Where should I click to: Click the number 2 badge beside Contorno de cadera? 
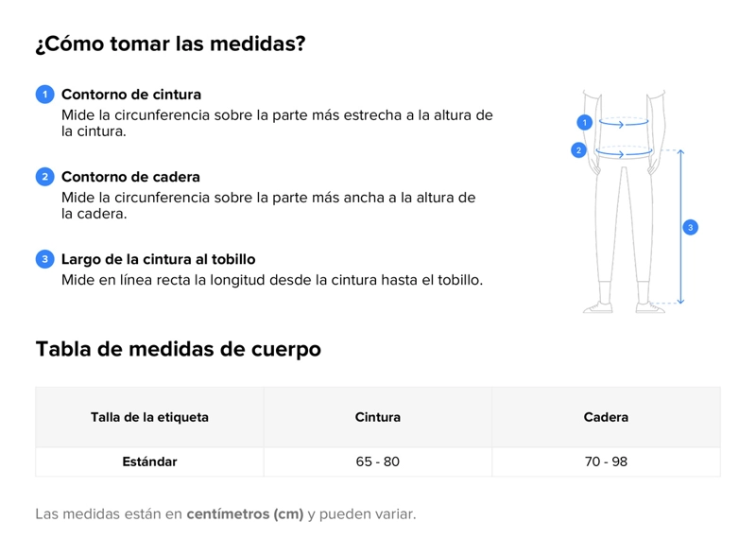(44, 177)
